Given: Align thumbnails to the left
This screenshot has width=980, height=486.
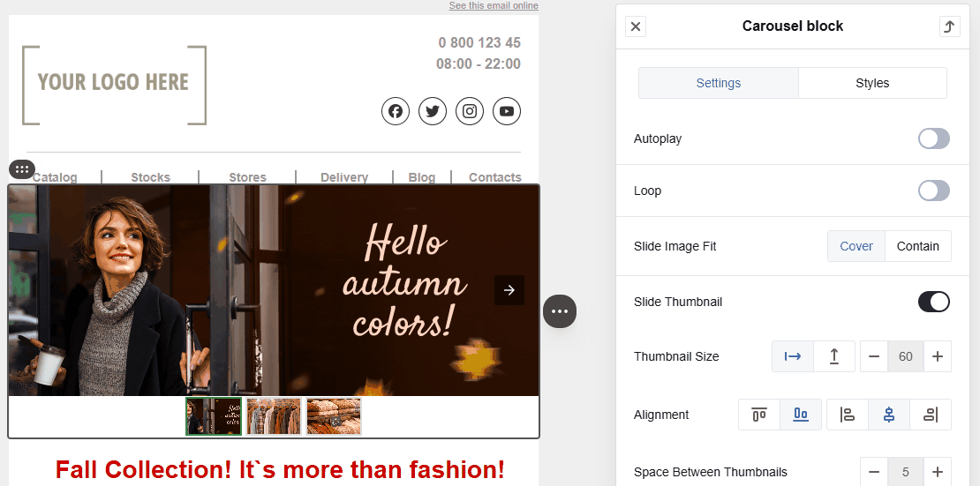Looking at the screenshot, I should (848, 415).
